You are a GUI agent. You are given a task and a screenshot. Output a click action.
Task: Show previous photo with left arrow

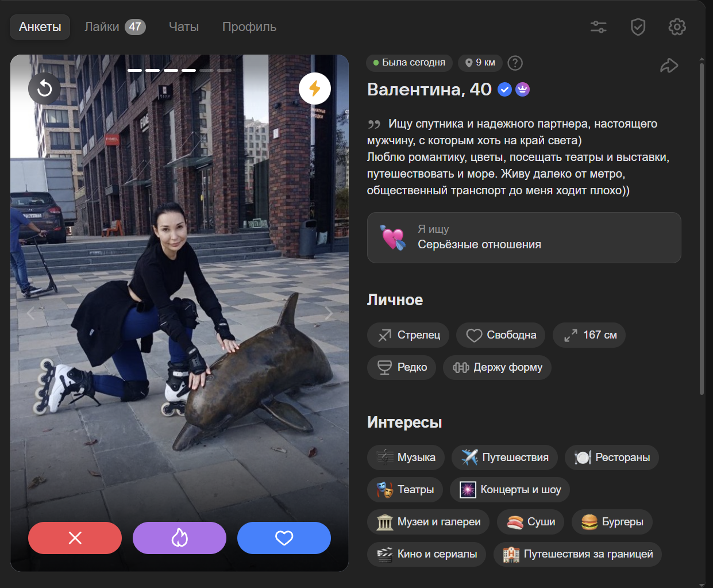coord(30,313)
